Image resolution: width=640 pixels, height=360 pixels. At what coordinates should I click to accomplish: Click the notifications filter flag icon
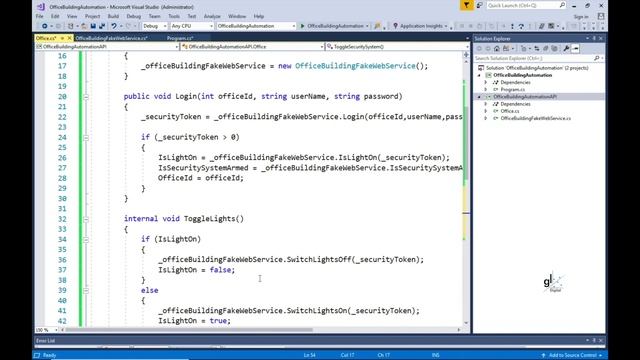pyautogui.click(x=466, y=5)
